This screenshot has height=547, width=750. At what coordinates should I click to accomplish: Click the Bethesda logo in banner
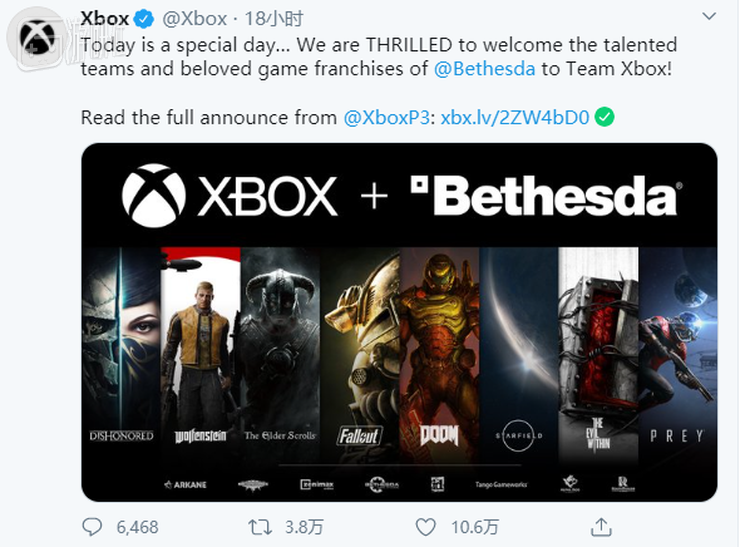[543, 197]
